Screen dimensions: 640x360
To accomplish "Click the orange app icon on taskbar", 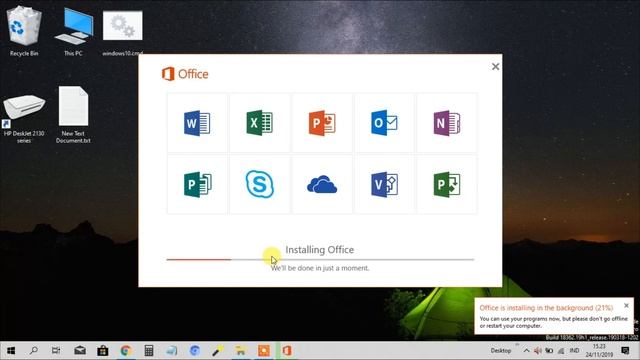I will (x=264, y=351).
